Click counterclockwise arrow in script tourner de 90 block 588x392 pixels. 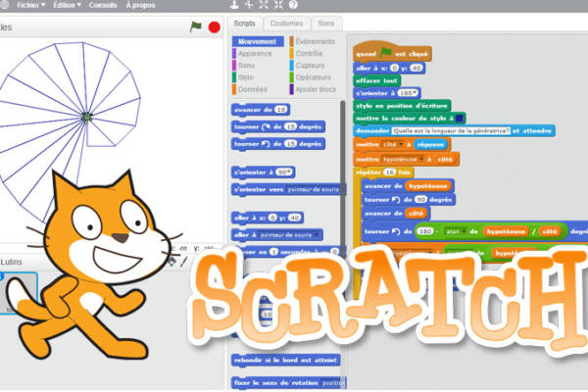coord(396,200)
